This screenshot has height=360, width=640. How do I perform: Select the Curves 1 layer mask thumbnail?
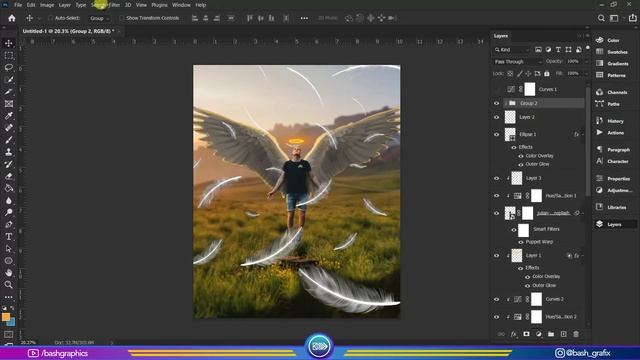tap(530, 89)
